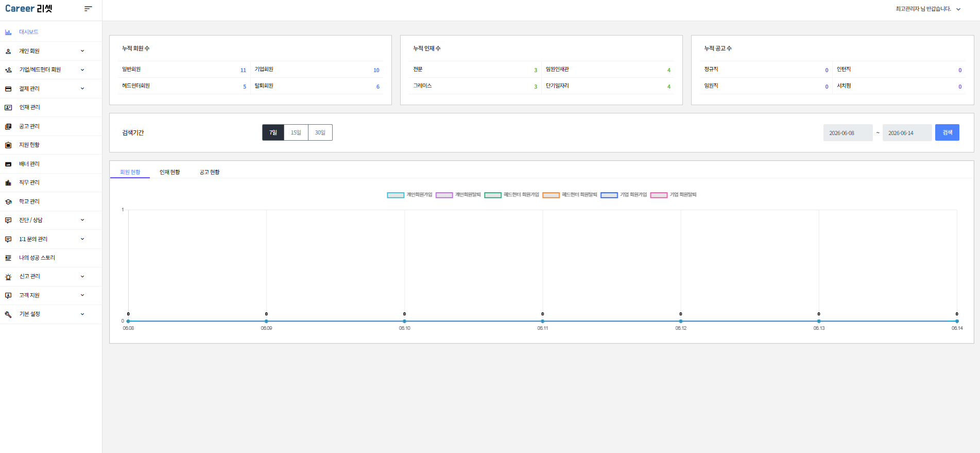Screen dimensions: 980x453
Task: Select the 7일 search period
Action: pos(273,132)
